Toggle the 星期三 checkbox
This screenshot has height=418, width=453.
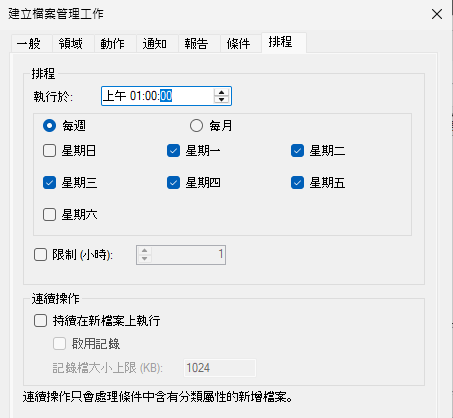pyautogui.click(x=49, y=183)
